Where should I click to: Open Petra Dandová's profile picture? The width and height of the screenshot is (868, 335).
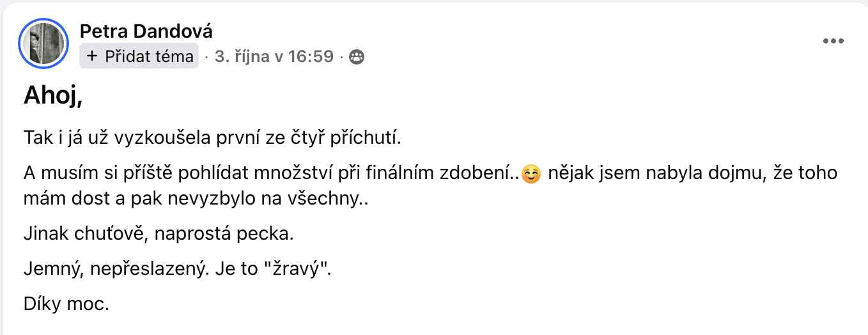pos(45,43)
